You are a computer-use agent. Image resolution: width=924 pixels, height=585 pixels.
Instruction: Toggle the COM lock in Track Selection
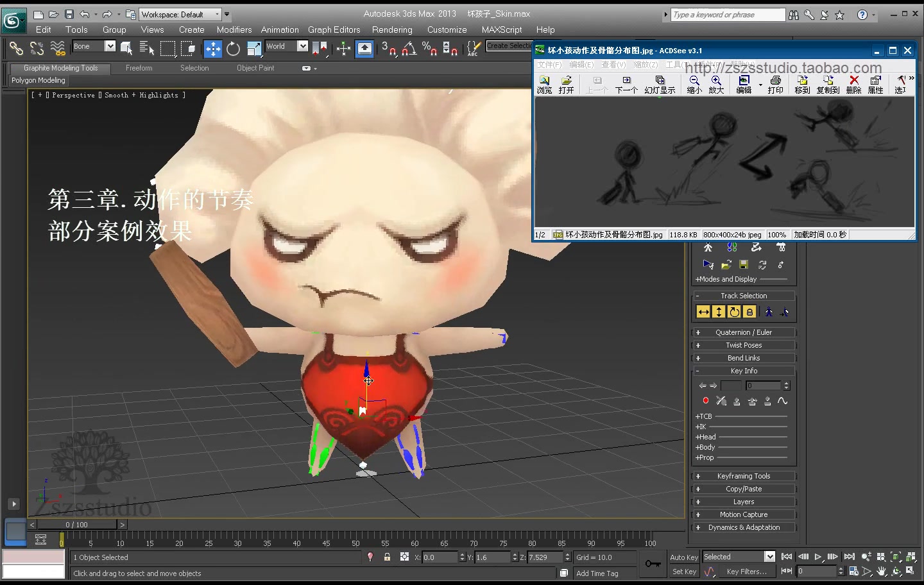[x=749, y=311]
